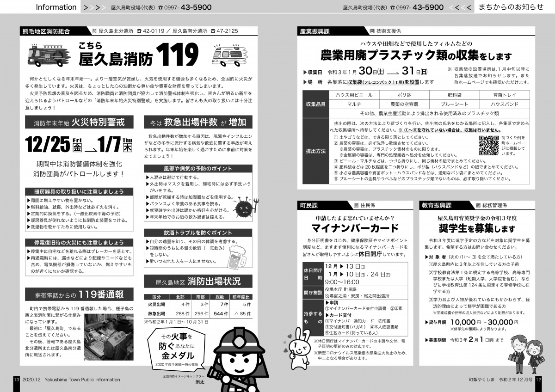Click the QR code for packing examples
This screenshot has width=555, height=392.
(488, 146)
